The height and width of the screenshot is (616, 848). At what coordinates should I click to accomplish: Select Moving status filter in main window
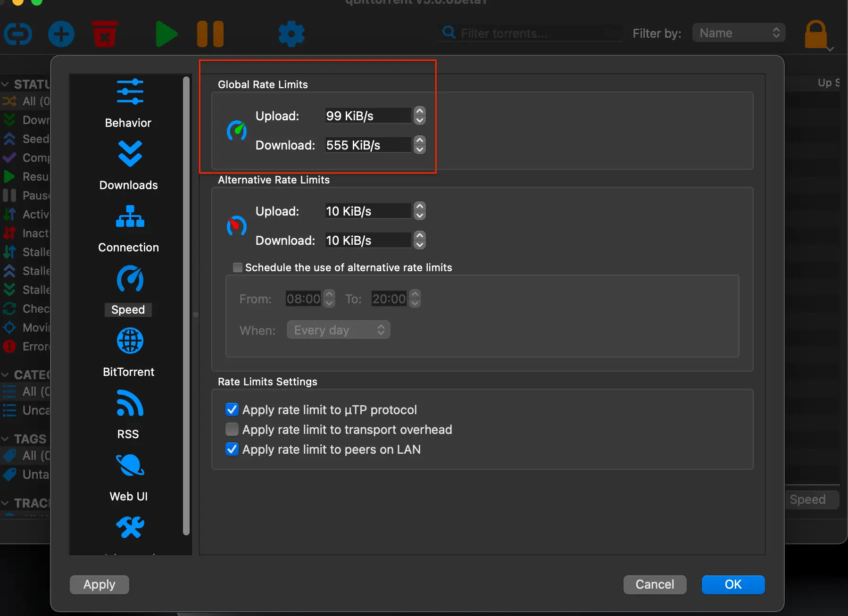point(26,327)
